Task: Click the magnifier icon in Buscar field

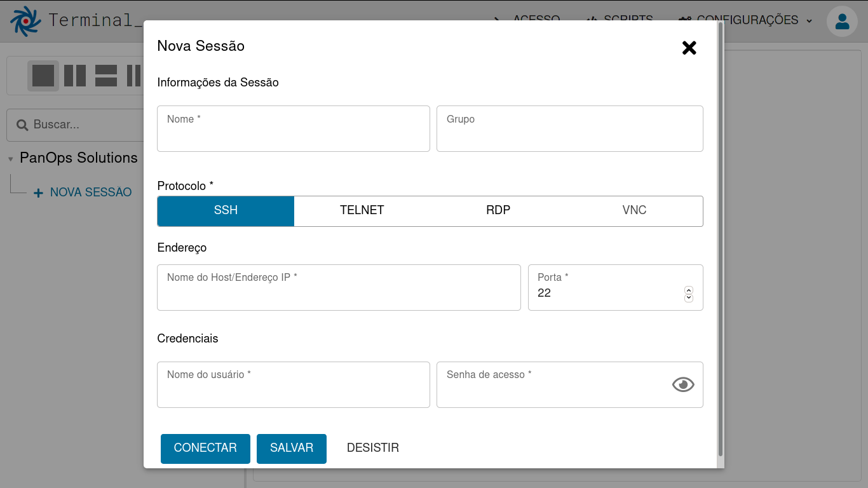Action: tap(22, 125)
